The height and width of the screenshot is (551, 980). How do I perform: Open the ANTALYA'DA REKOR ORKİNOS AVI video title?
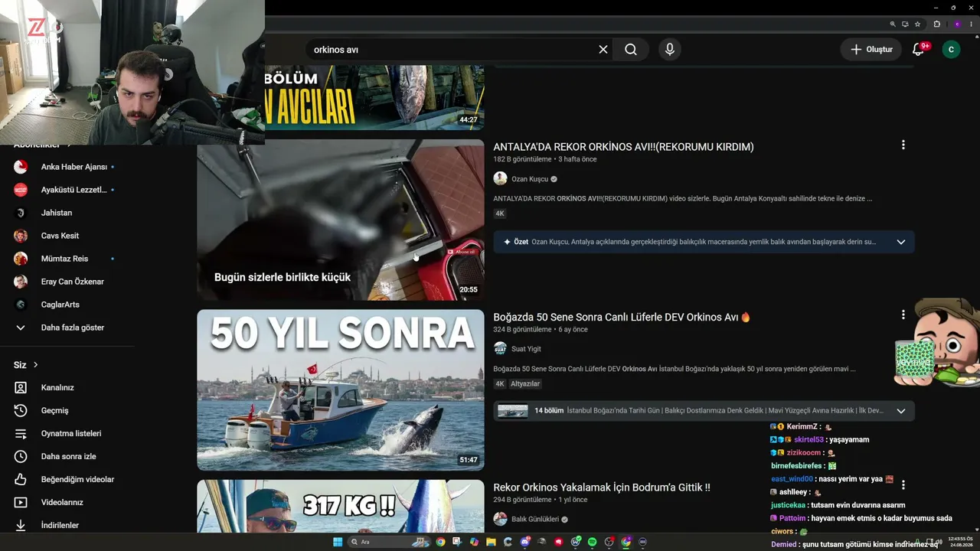[623, 147]
